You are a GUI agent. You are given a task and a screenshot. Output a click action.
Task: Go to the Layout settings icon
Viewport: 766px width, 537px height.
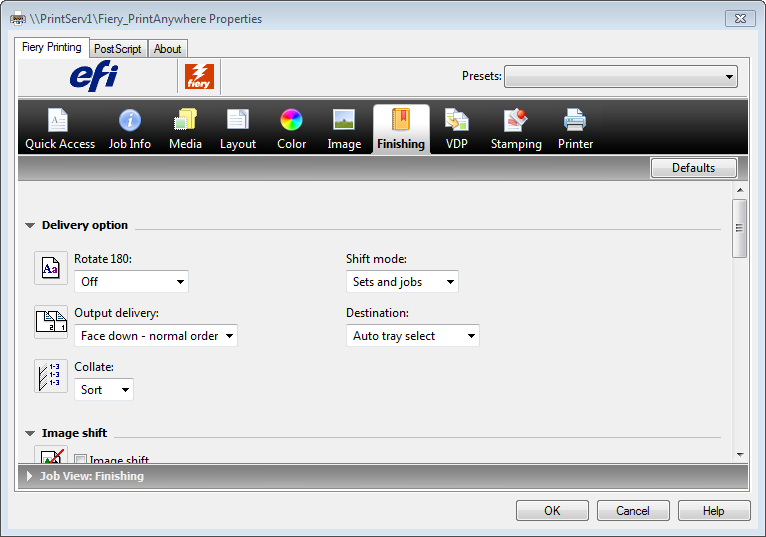[x=238, y=121]
